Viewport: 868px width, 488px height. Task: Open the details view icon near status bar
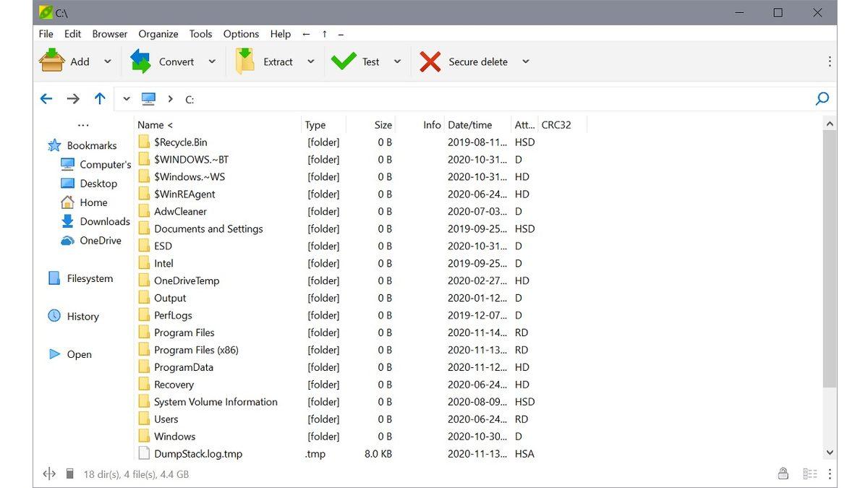[x=810, y=474]
